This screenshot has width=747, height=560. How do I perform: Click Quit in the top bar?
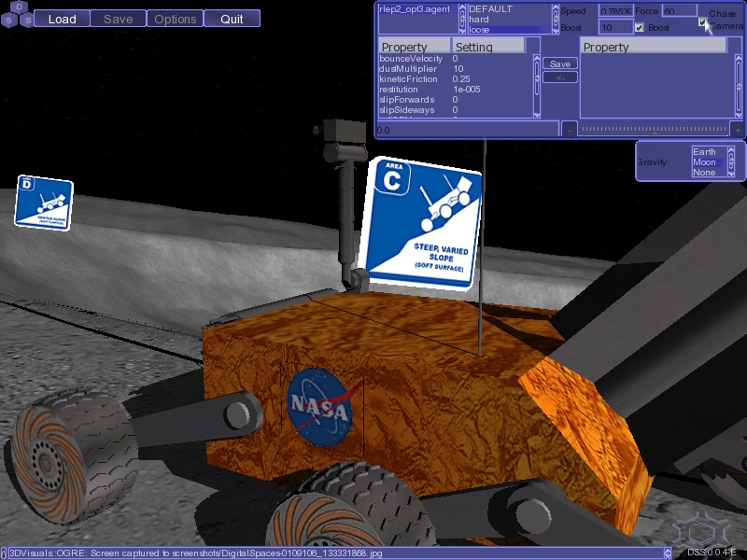tap(232, 19)
